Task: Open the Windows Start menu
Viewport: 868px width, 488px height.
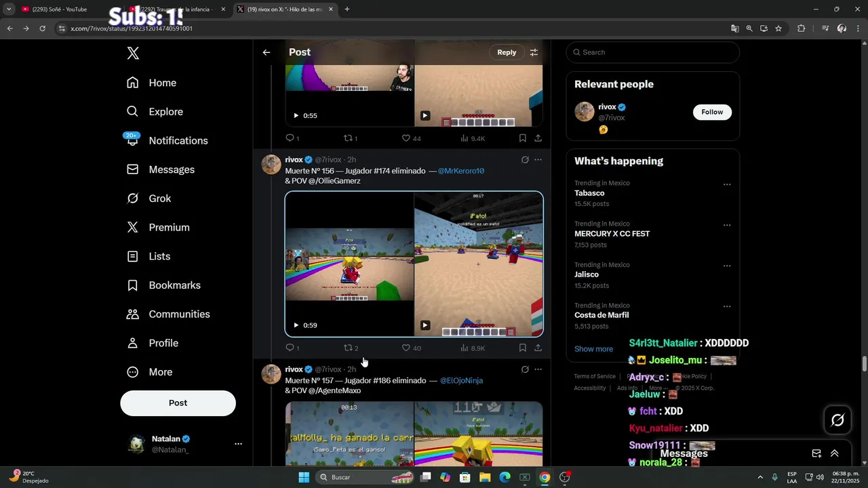Action: (303, 477)
